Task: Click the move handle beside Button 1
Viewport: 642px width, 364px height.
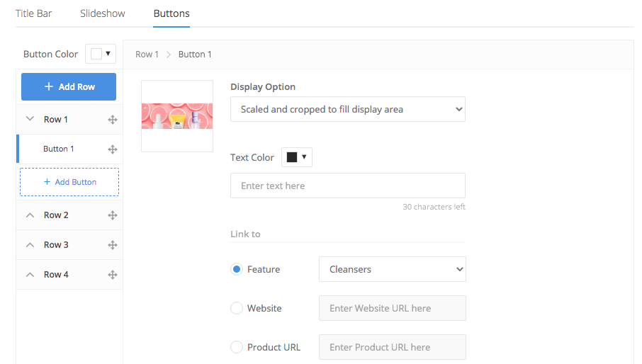Action: pos(112,149)
